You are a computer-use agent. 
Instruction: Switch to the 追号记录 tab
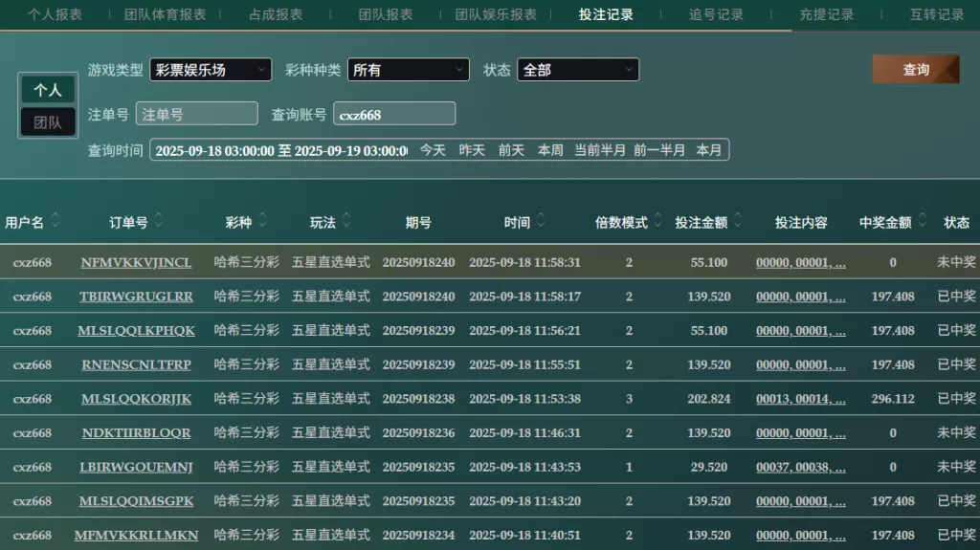716,14
